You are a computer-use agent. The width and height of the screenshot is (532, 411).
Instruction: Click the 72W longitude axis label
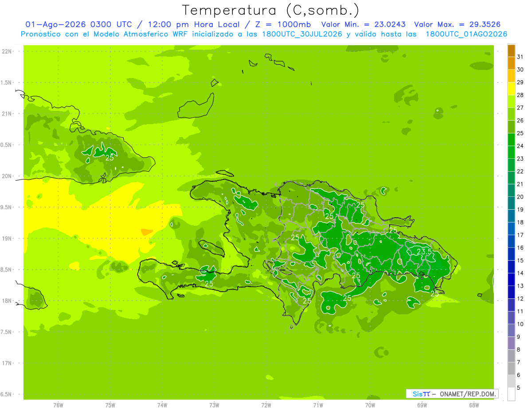[x=266, y=405]
